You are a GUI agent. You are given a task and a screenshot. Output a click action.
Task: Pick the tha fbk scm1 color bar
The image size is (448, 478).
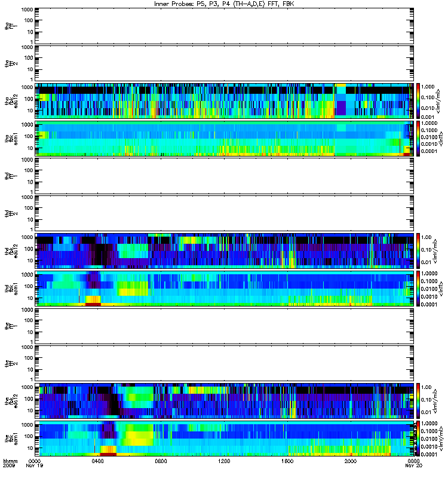[418, 139]
